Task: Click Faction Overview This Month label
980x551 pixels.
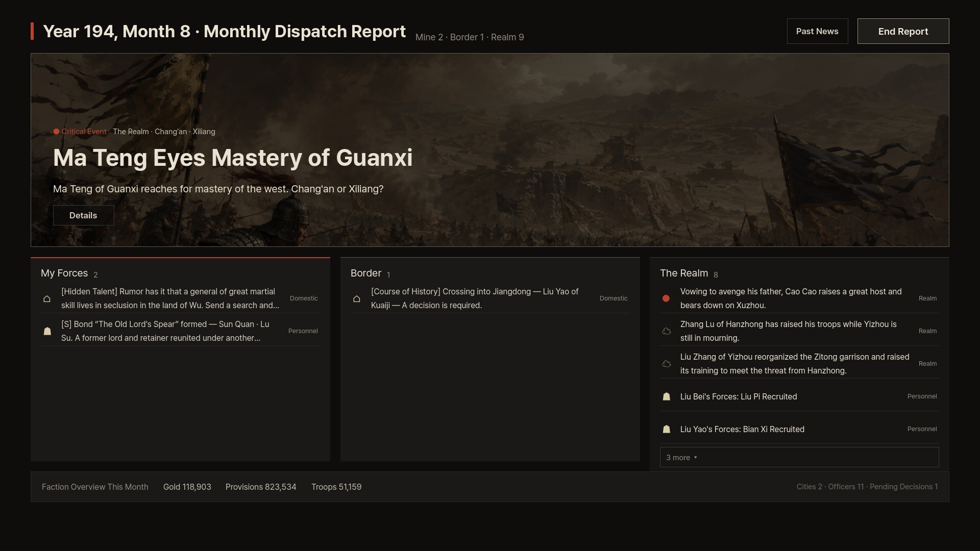Action: point(95,487)
